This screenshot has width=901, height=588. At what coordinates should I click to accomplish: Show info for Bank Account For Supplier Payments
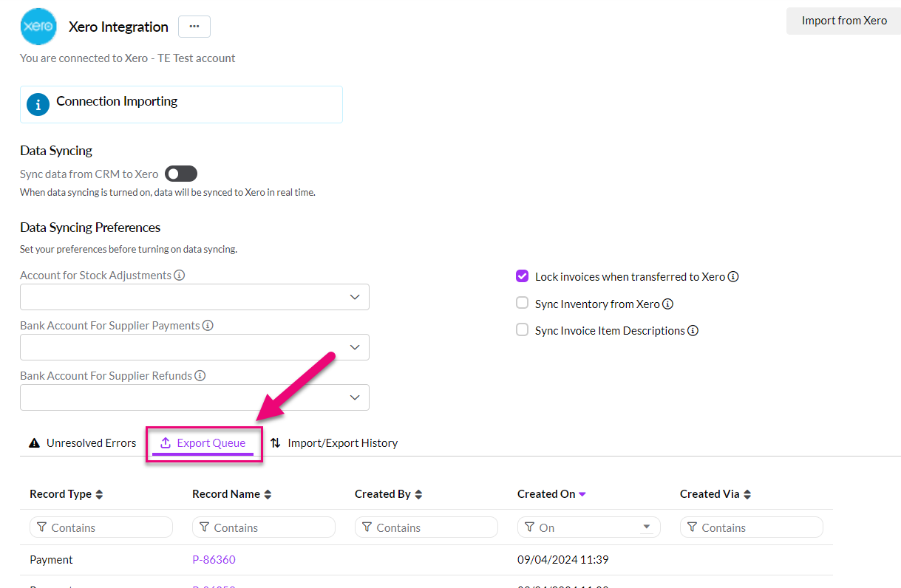pyautogui.click(x=208, y=326)
